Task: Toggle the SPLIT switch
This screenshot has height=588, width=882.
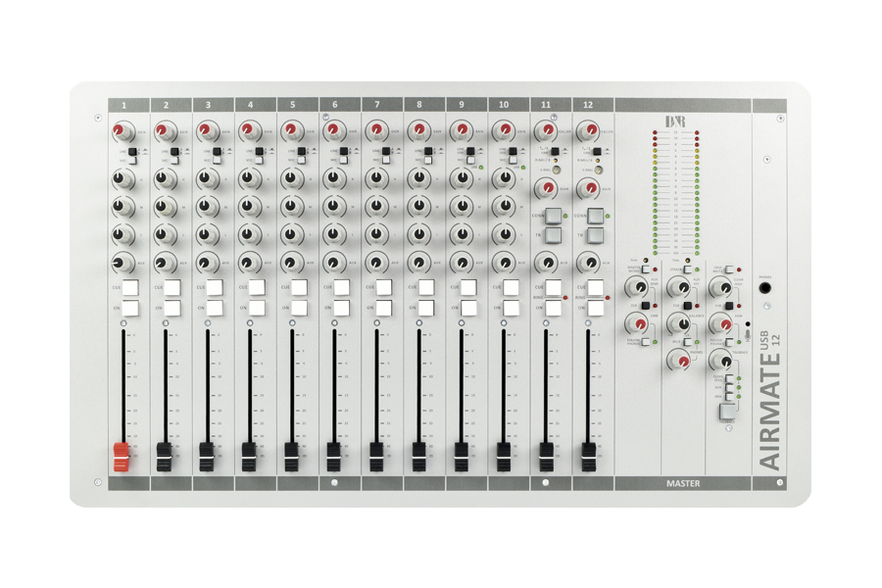Action: coord(687,342)
